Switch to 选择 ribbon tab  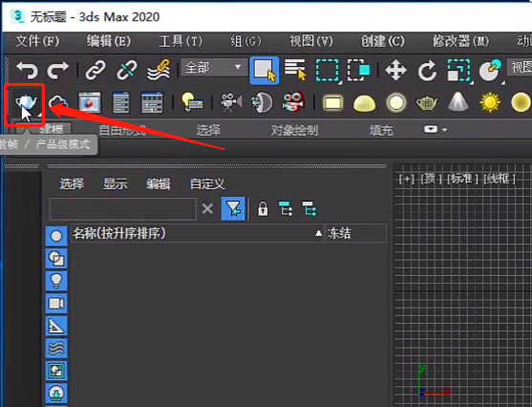tap(208, 130)
